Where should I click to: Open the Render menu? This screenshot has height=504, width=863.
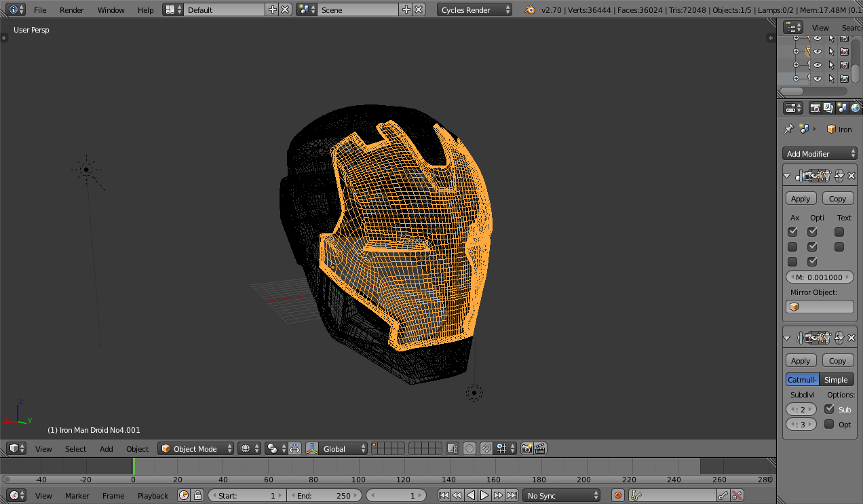coord(71,10)
